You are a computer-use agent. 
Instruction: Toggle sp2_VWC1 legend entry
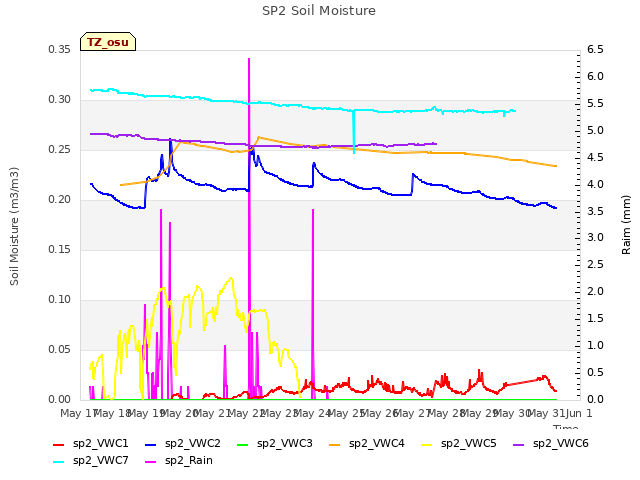[x=91, y=444]
